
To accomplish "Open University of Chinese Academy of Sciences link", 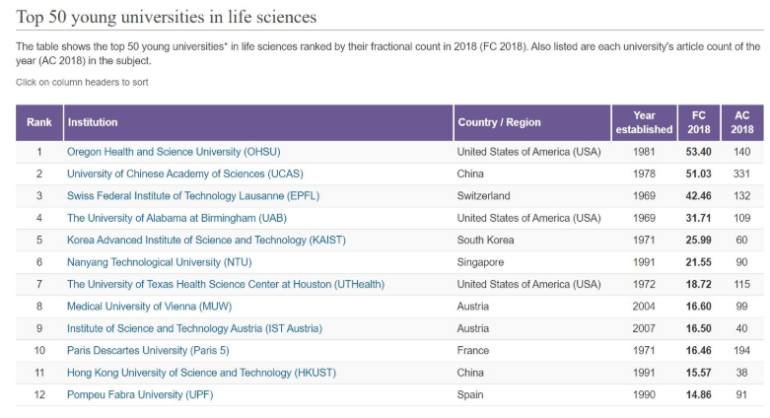I will pos(185,174).
